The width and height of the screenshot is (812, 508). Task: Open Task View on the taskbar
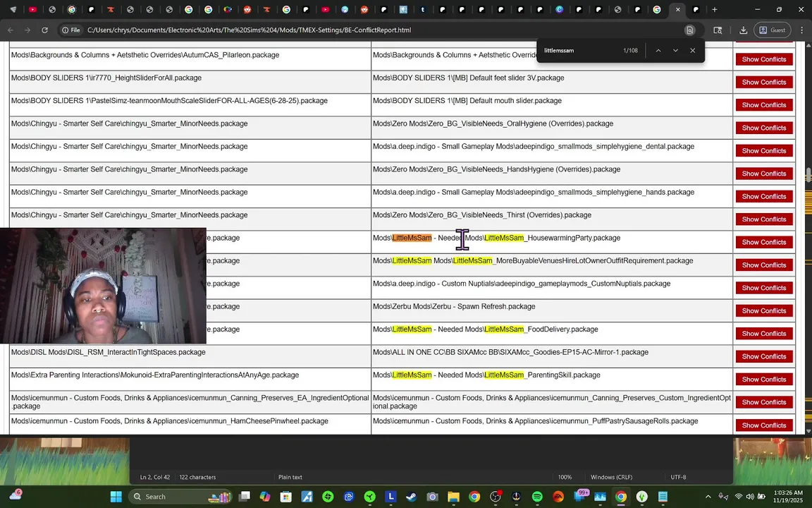tap(245, 497)
